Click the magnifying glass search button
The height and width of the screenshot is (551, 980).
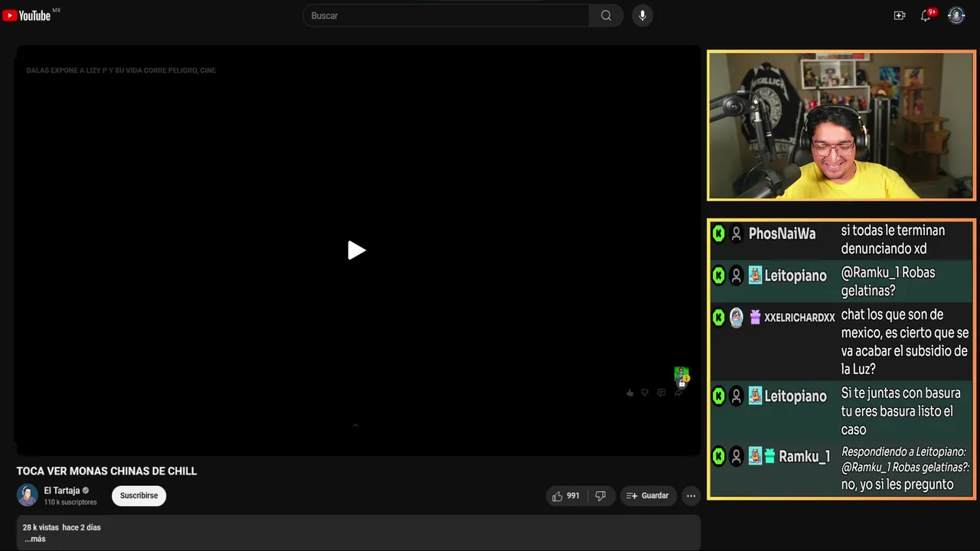coord(606,15)
